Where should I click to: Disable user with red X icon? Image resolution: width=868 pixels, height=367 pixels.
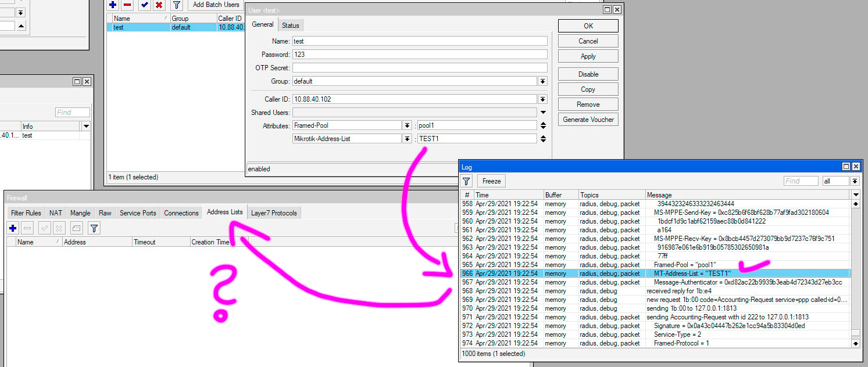click(159, 5)
